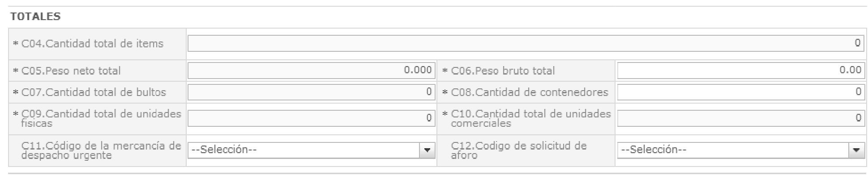This screenshot has width=868, height=175.
Task: Open the C12 solicitud de aforo Selección combo box
Action: click(x=740, y=150)
